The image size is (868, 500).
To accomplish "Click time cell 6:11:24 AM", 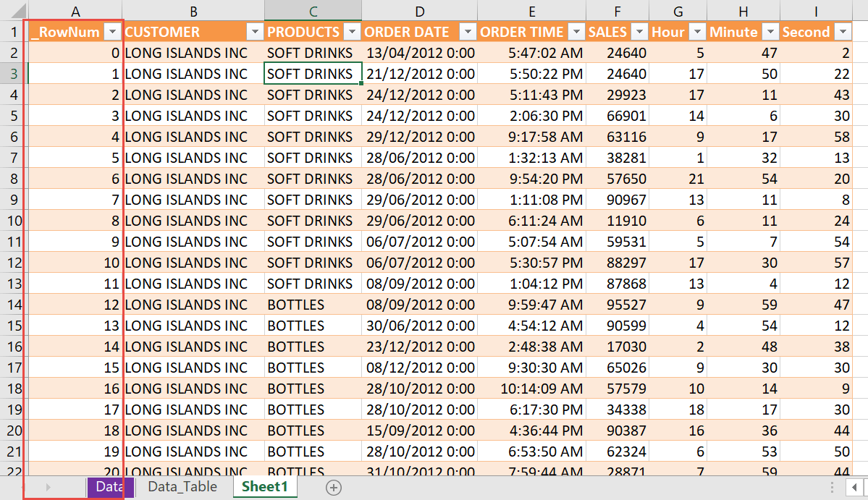I will pos(531,221).
